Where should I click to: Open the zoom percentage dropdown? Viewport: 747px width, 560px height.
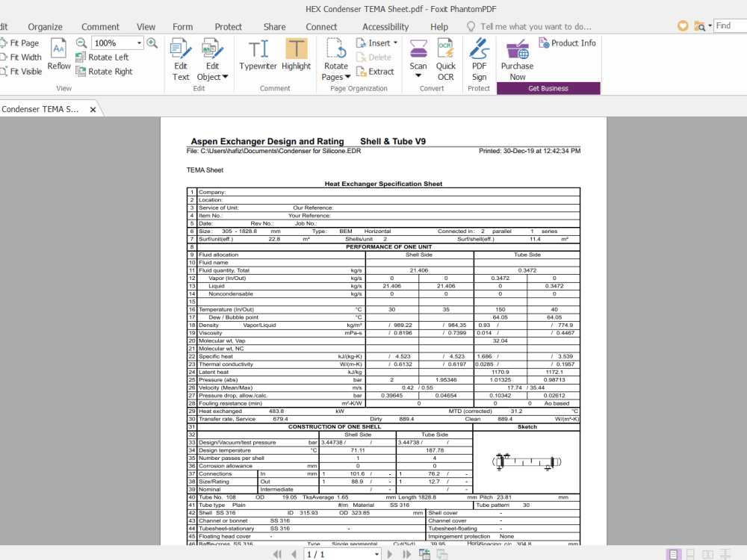pyautogui.click(x=139, y=43)
